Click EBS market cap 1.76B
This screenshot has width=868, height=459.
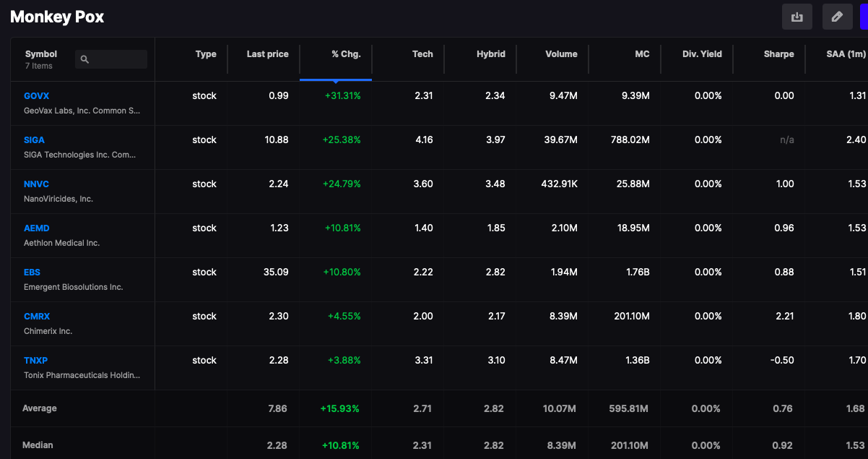(x=638, y=273)
